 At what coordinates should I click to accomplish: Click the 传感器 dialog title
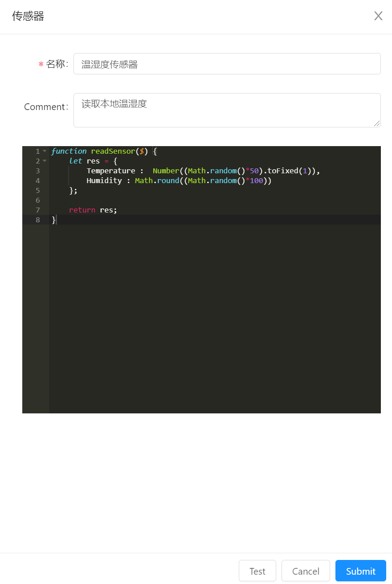click(x=28, y=16)
